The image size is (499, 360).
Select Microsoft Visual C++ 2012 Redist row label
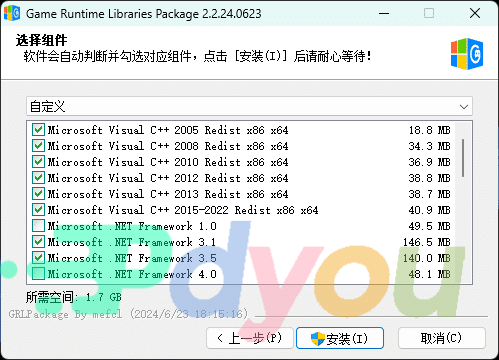[x=168, y=178]
